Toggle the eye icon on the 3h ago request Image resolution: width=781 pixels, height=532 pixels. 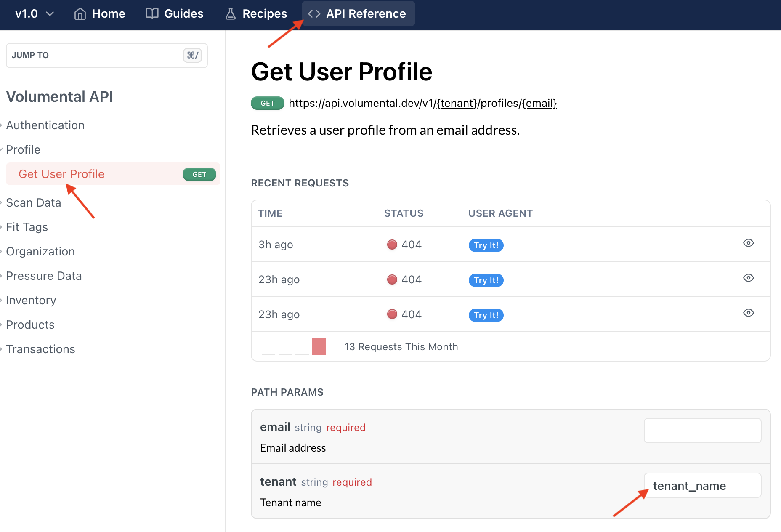749,243
